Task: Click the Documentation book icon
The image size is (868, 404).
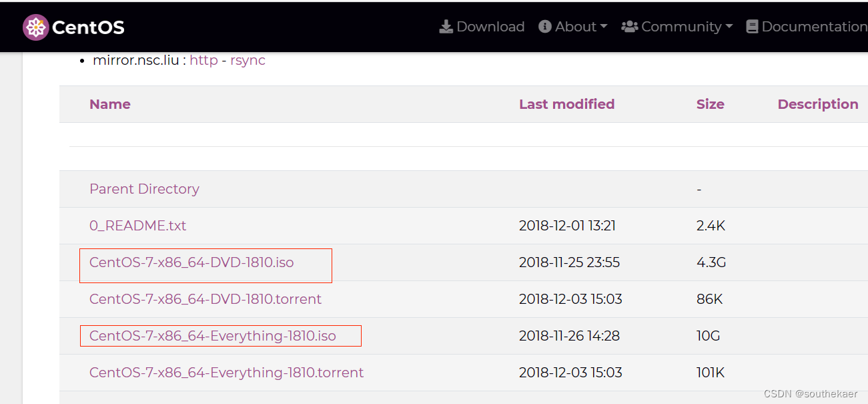Action: tap(751, 26)
